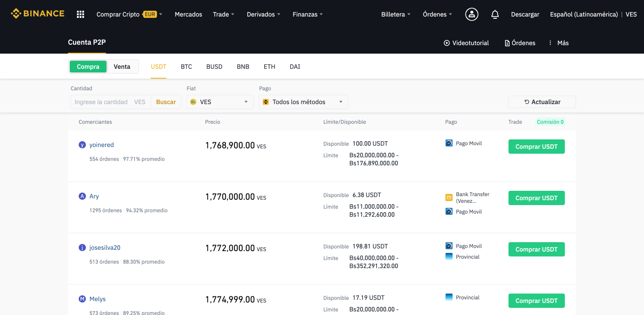
Task: Expand the top Órdenes menu
Action: click(437, 14)
